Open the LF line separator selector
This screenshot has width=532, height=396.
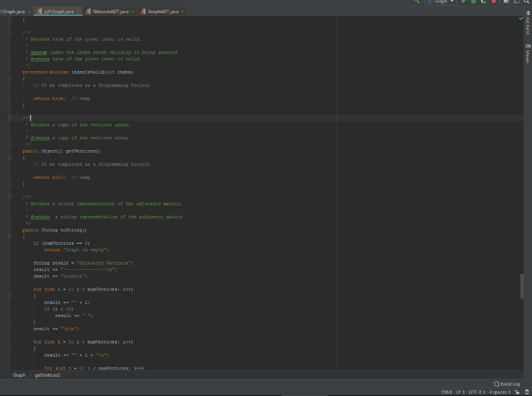point(459,392)
